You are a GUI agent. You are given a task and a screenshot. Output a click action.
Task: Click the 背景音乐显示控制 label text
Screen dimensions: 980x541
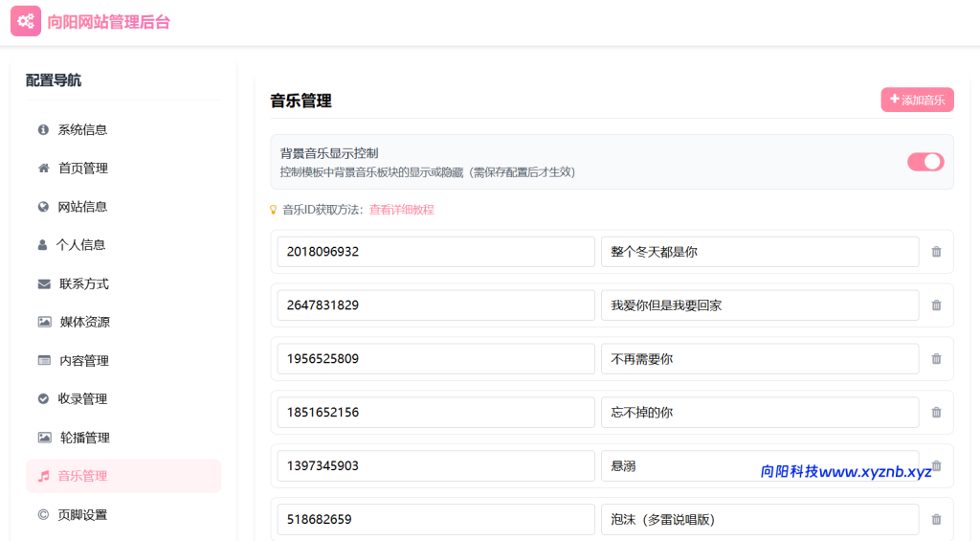(x=329, y=153)
